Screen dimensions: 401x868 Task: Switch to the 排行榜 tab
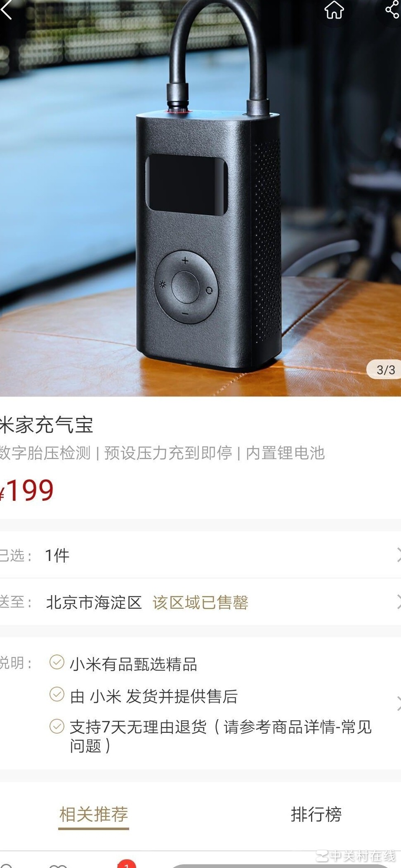click(x=316, y=814)
